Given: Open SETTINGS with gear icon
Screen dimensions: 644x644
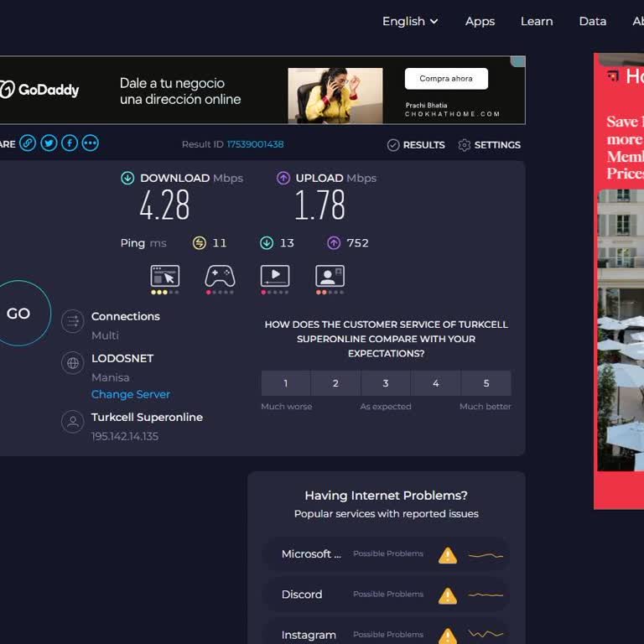Looking at the screenshot, I should click(489, 145).
